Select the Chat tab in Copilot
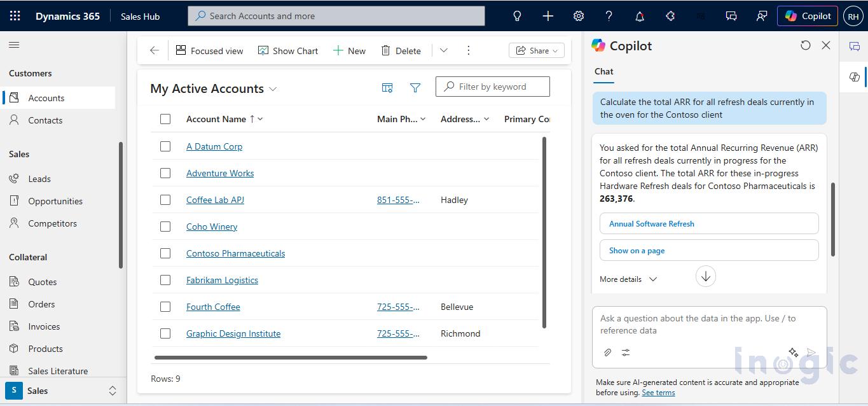Viewport: 868px width, 406px height. [x=604, y=71]
